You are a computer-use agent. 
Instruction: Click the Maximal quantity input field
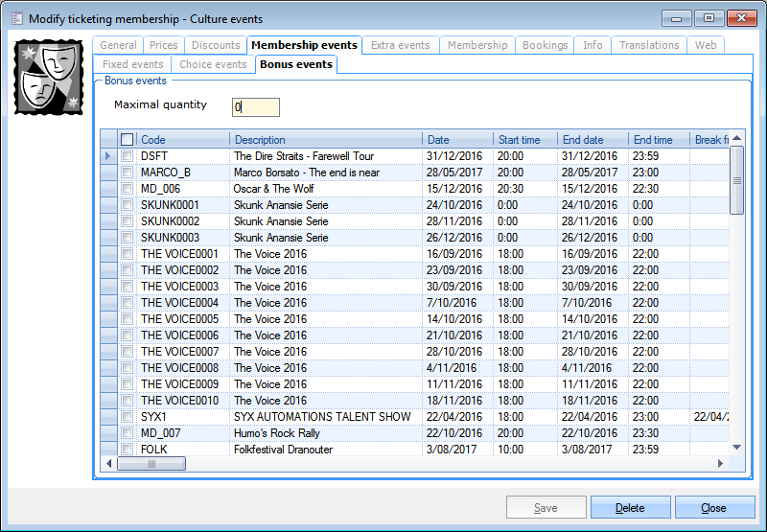[x=256, y=107]
